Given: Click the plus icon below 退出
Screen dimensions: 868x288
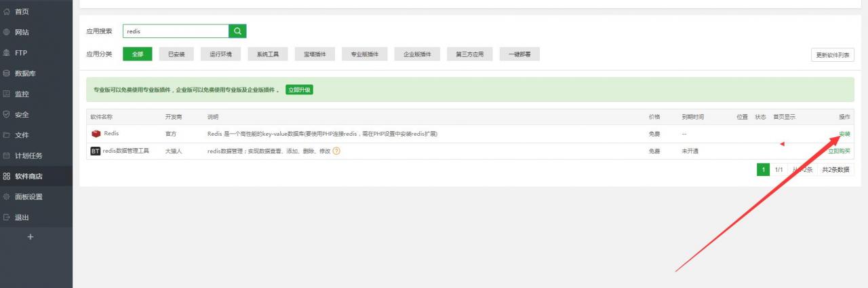Looking at the screenshot, I should (30, 236).
